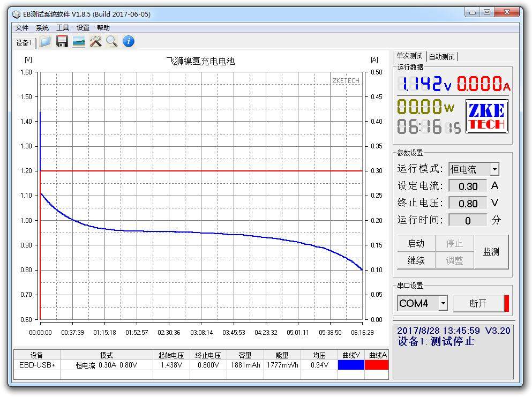Click the open folder toolbar icon
This screenshot has height=397, width=532.
tap(46, 42)
